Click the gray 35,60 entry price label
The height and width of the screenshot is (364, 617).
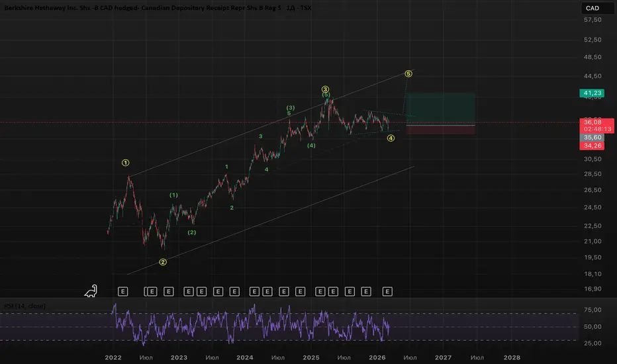coord(593,138)
